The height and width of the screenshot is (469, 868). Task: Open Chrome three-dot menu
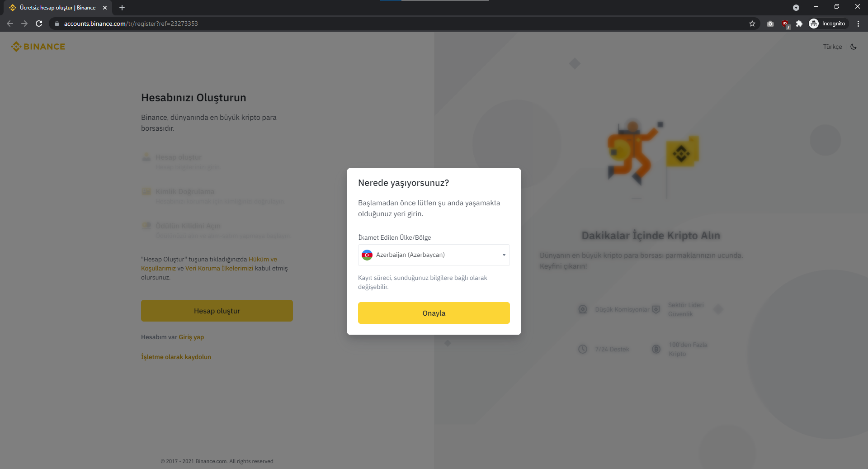tap(858, 24)
